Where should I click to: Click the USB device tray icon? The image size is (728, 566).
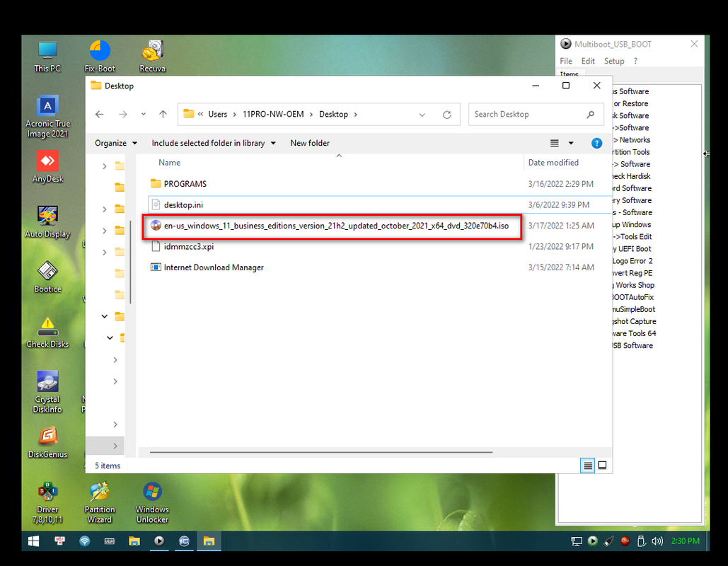[x=641, y=541]
